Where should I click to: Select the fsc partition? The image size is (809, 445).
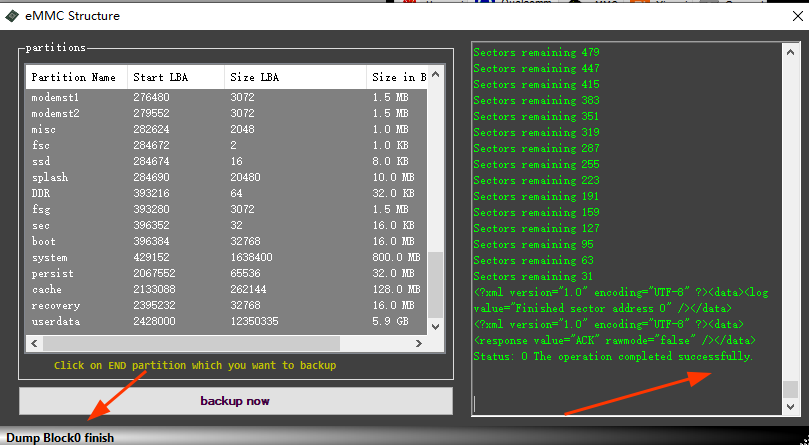[226, 145]
